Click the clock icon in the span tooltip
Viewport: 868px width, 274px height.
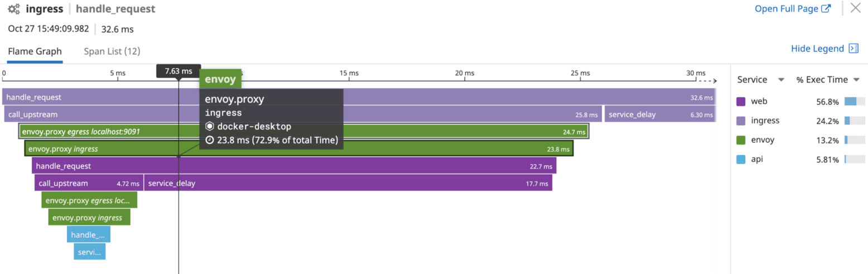pos(210,140)
